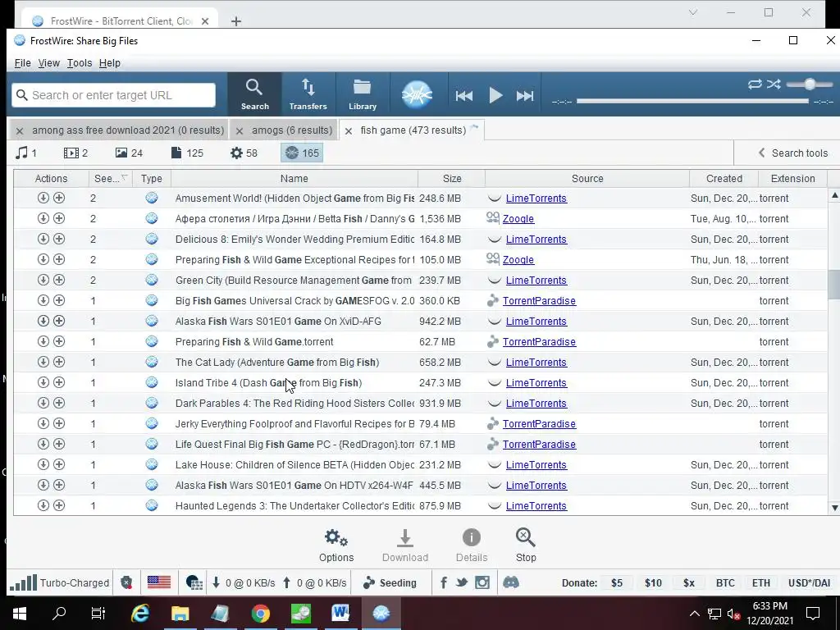Screen dimensions: 840x630
Task: Sort results by Size column
Action: pos(452,178)
